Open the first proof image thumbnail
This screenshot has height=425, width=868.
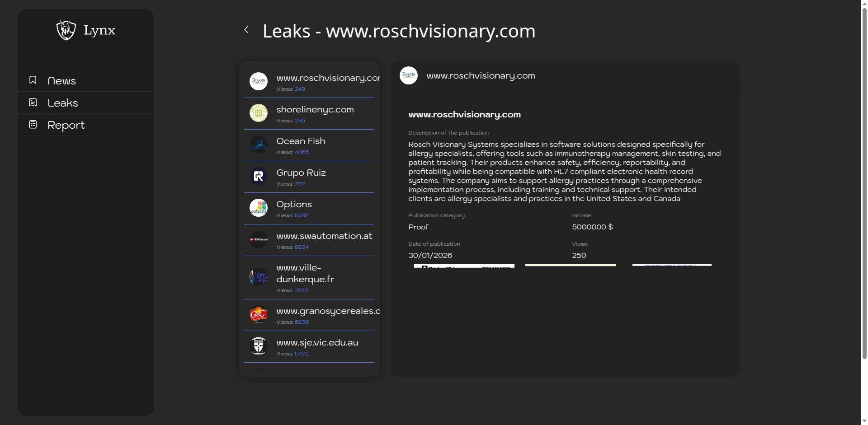(x=464, y=266)
